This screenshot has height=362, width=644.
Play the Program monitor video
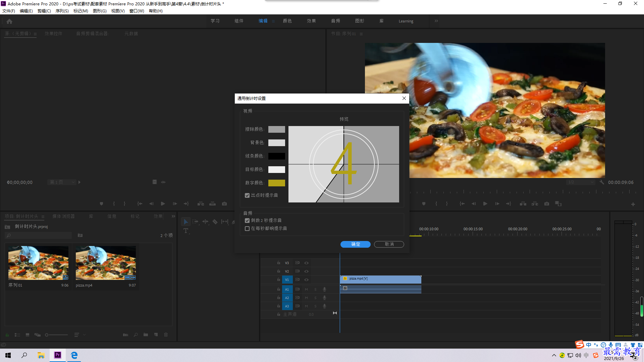tap(485, 204)
